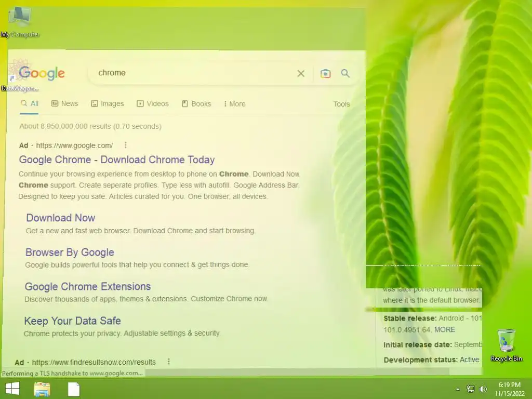
Task: Open Google Chrome - Download Chrome Today link
Action: pyautogui.click(x=117, y=159)
